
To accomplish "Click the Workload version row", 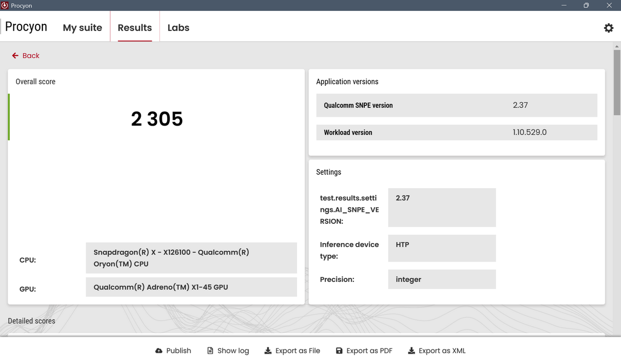I will click(x=457, y=132).
